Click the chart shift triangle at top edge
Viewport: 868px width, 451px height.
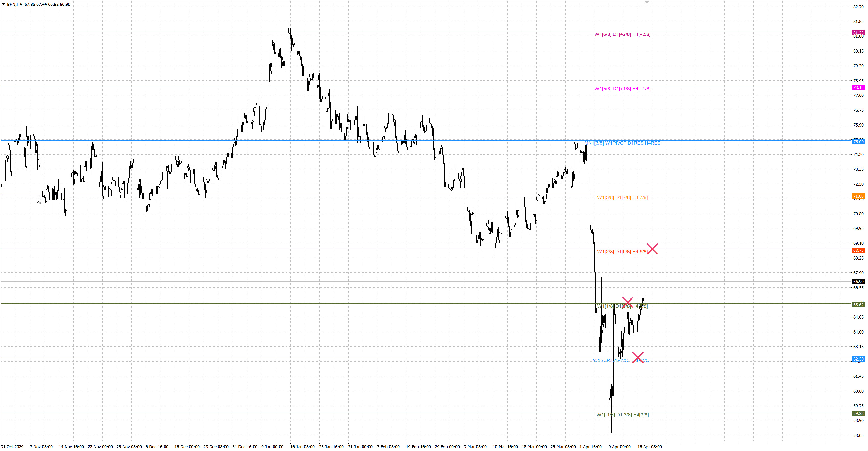pyautogui.click(x=647, y=2)
